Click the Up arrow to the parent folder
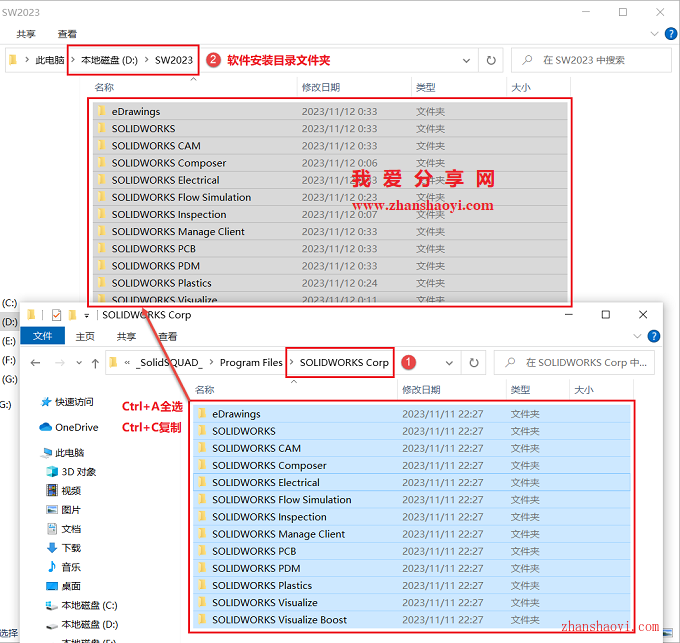Screen dimensions: 680x643 coord(95,363)
